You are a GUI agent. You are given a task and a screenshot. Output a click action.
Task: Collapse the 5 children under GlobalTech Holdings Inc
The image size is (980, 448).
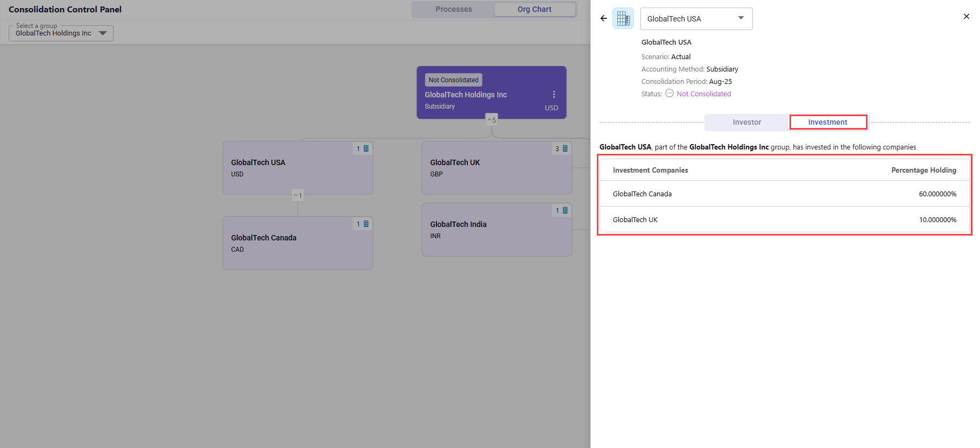click(491, 120)
